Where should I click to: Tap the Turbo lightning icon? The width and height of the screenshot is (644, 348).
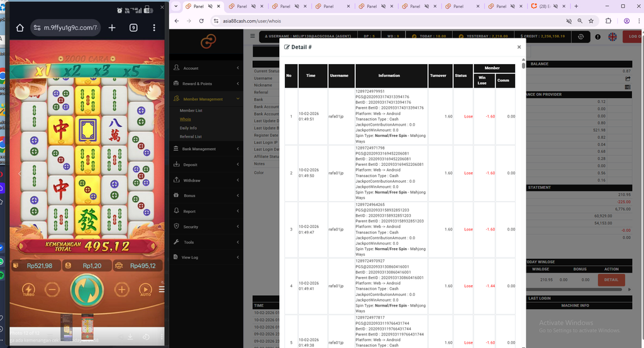(x=28, y=290)
